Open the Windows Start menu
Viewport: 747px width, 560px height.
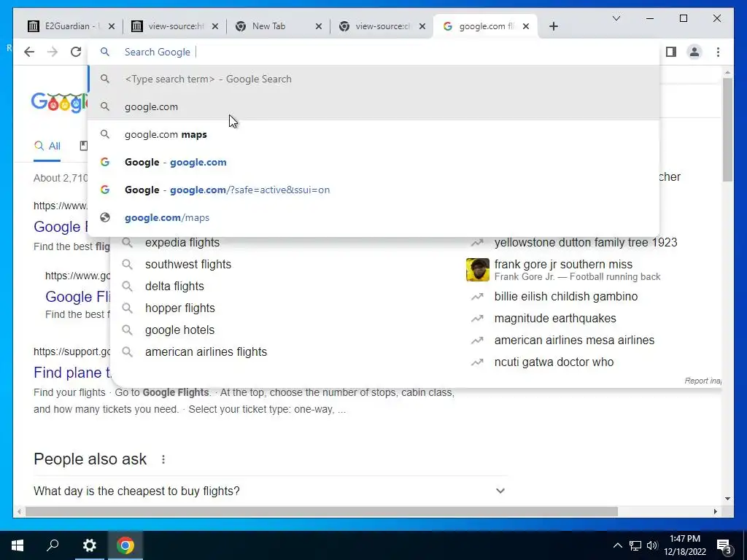pos(18,545)
